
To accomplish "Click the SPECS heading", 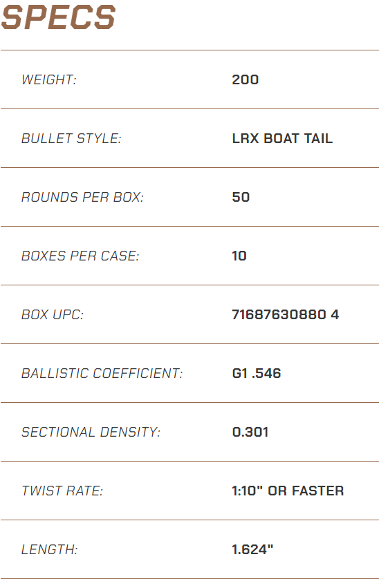I will pyautogui.click(x=59, y=17).
